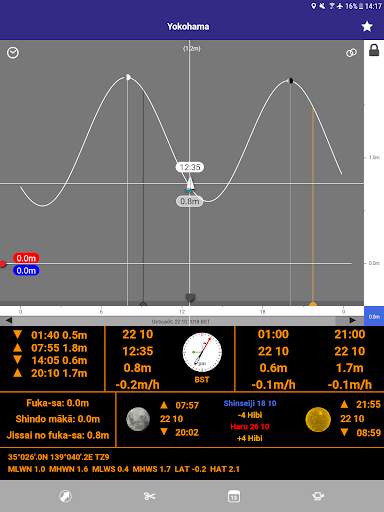This screenshot has height=512, width=384.
Task: Select high tide 20:10 1.7m row
Action: 51,373
